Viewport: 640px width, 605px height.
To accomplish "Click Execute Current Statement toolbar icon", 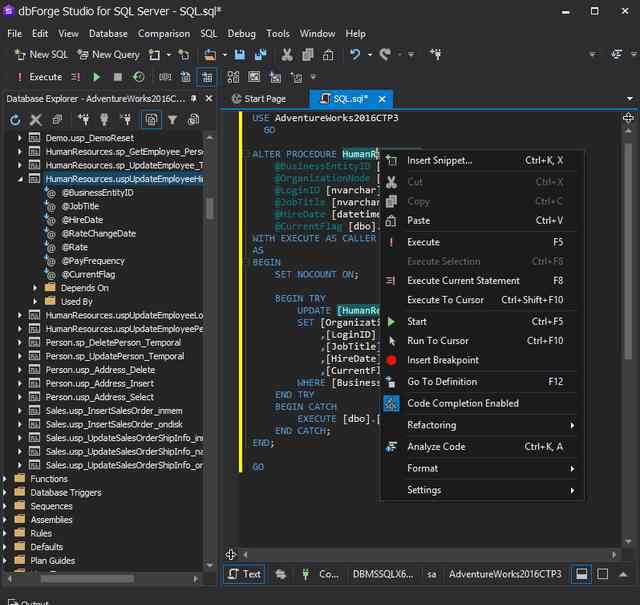I will [x=76, y=77].
